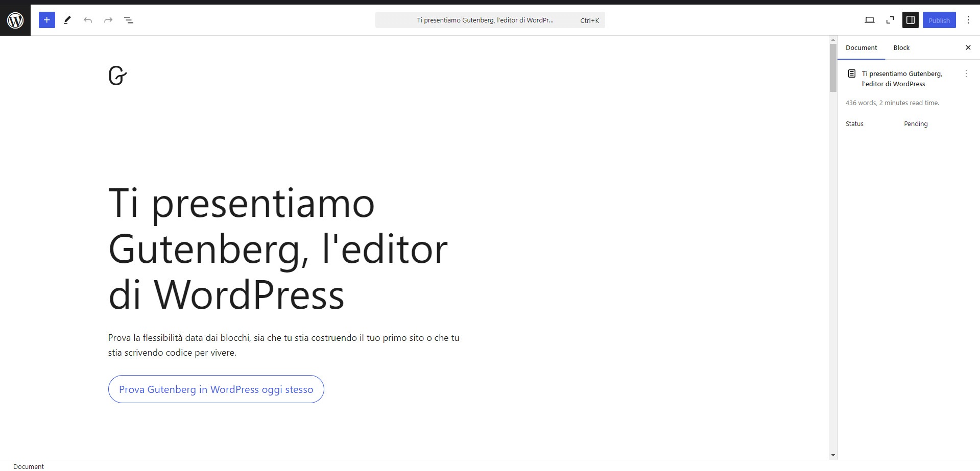Undo the last change

click(x=87, y=20)
